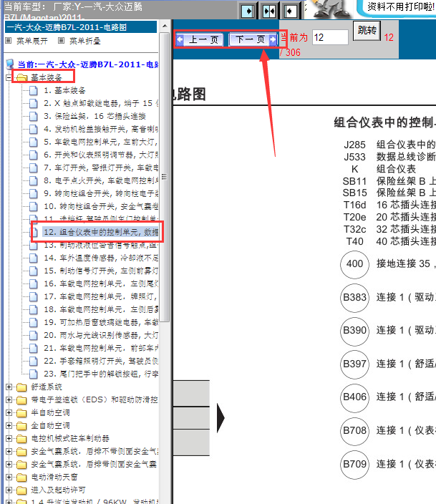Image resolution: width=436 pixels, height=504 pixels.
Task: Open item 15. 制动信号灯开关
Action: click(101, 271)
